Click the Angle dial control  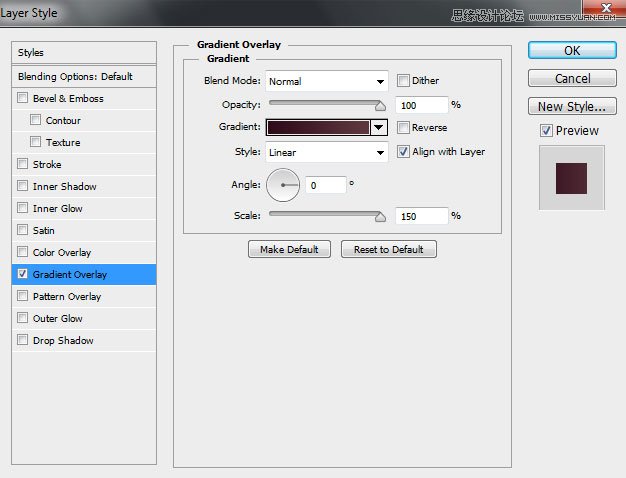(x=283, y=185)
